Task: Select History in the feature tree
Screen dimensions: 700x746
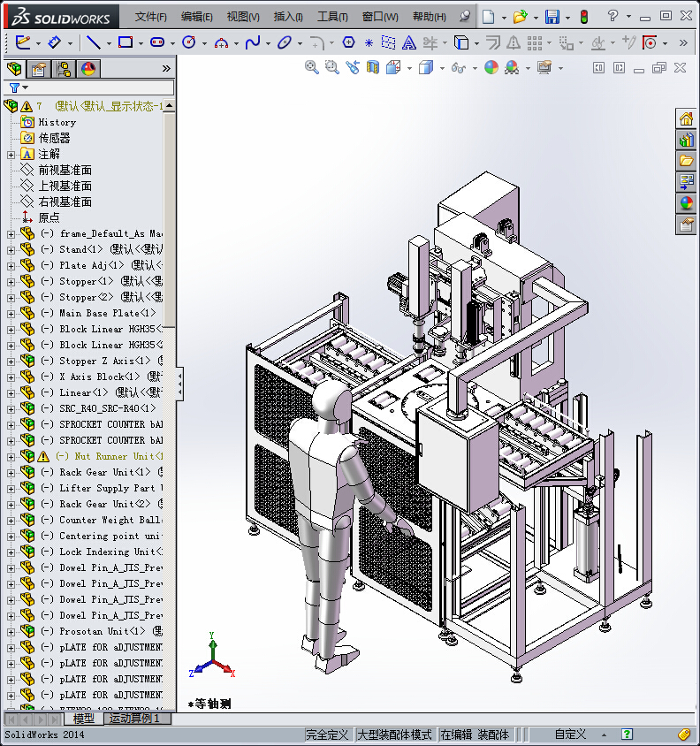Action: pyautogui.click(x=57, y=123)
